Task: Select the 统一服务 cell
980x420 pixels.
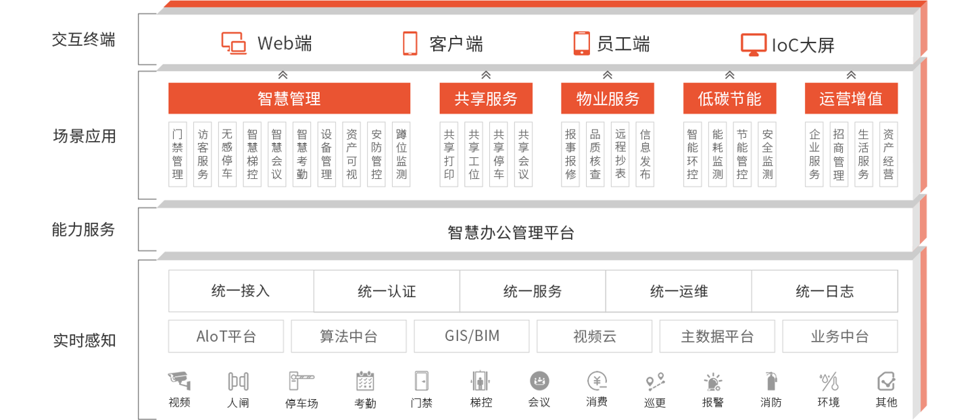Action: (x=533, y=291)
